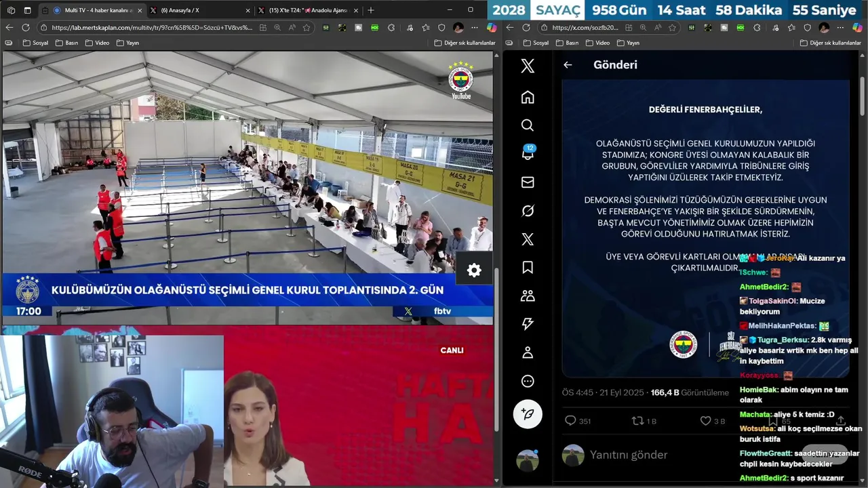
Task: Click the Yanıtını gönder reply field
Action: (629, 455)
